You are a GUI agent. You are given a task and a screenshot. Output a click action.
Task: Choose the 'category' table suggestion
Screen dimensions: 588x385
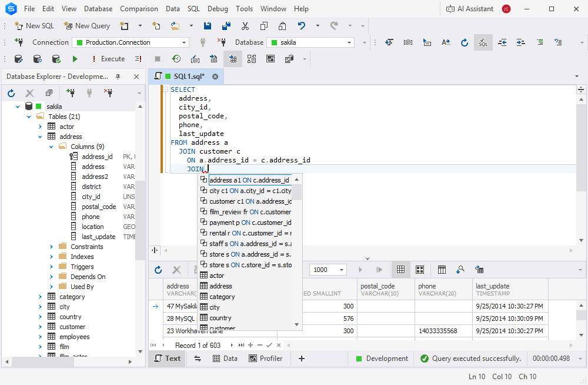point(222,297)
